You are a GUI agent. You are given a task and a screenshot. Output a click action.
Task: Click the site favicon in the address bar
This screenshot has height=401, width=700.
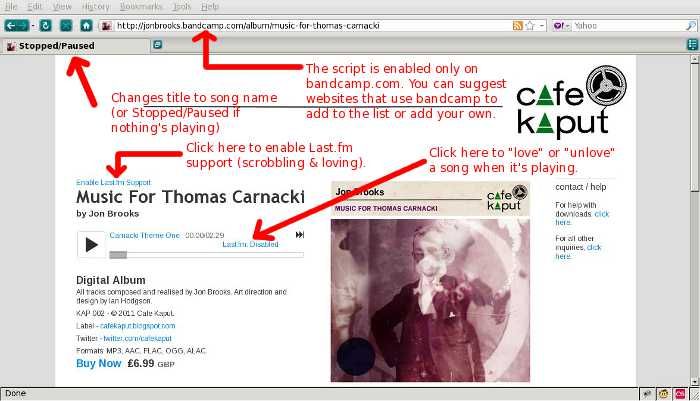(x=106, y=26)
